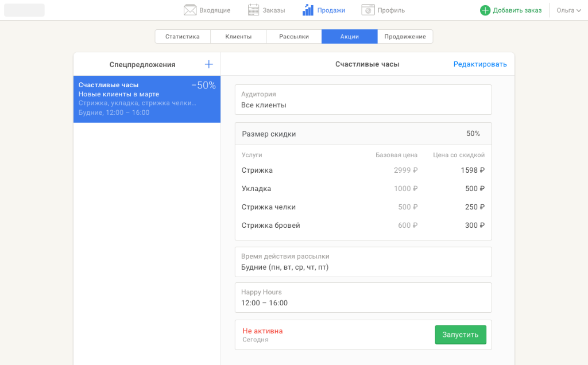Open the Профиль icon
588x365 pixels.
tap(368, 10)
